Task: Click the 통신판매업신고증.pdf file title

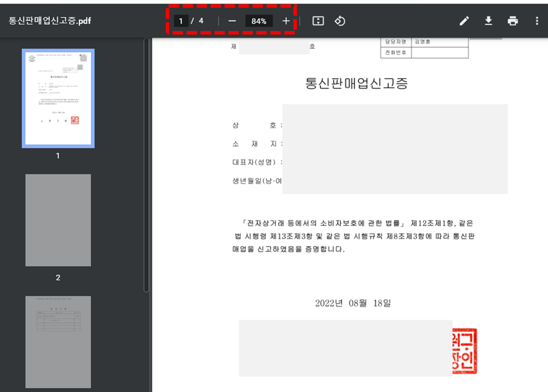Action: (x=50, y=21)
